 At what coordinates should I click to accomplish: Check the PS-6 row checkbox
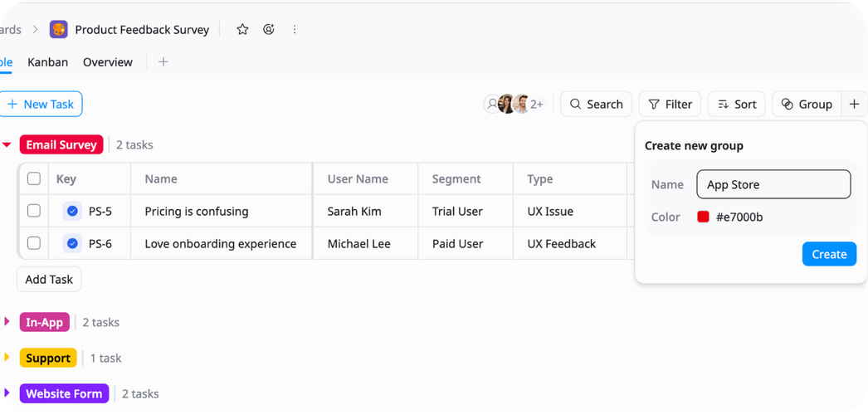tap(34, 243)
